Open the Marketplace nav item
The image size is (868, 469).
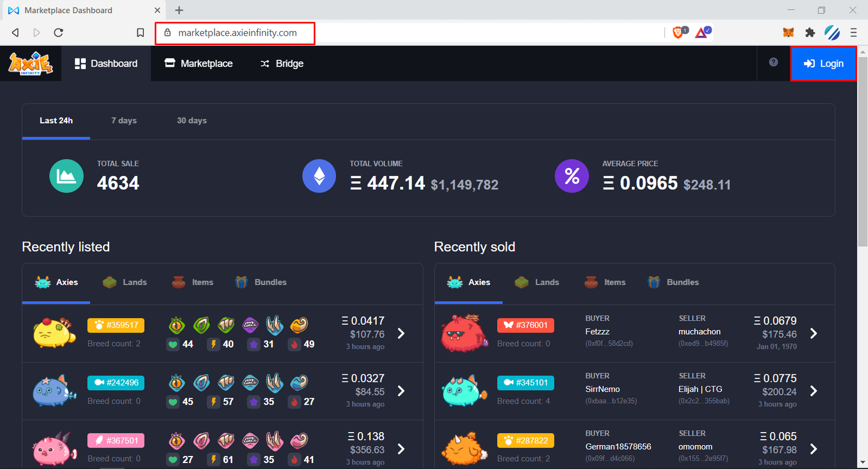pyautogui.click(x=199, y=63)
